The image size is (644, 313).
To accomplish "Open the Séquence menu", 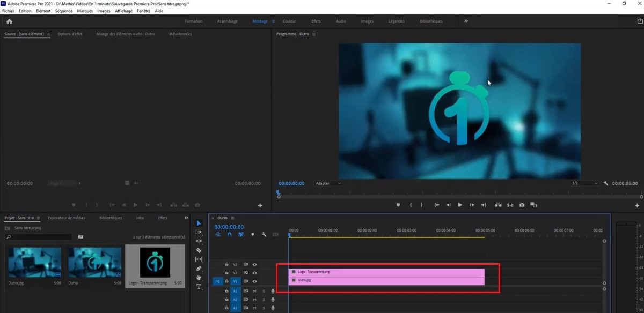I will tap(63, 11).
